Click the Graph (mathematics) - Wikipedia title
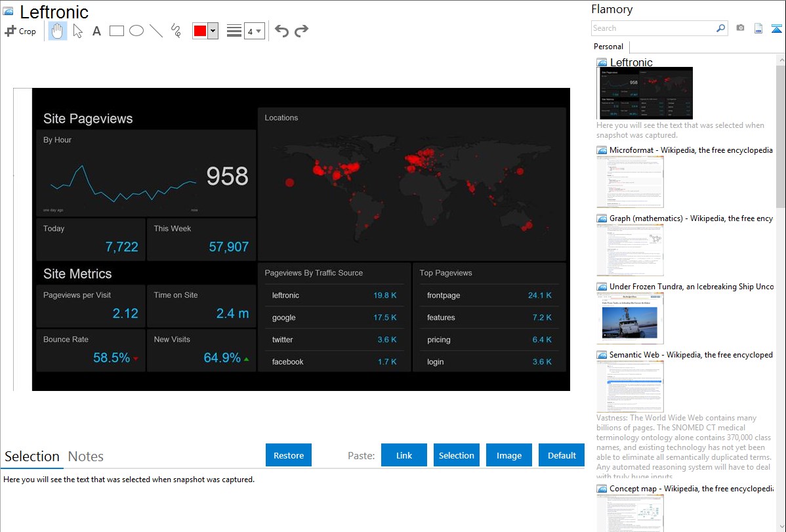786x532 pixels. coord(691,218)
